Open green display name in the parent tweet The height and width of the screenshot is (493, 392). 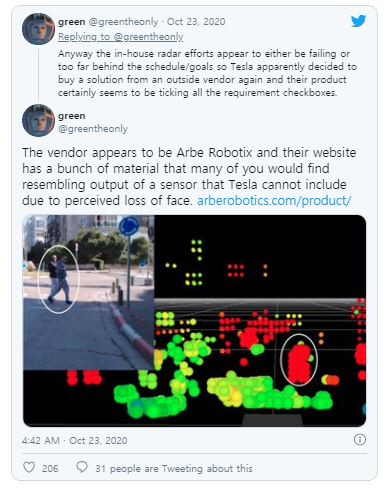(72, 22)
